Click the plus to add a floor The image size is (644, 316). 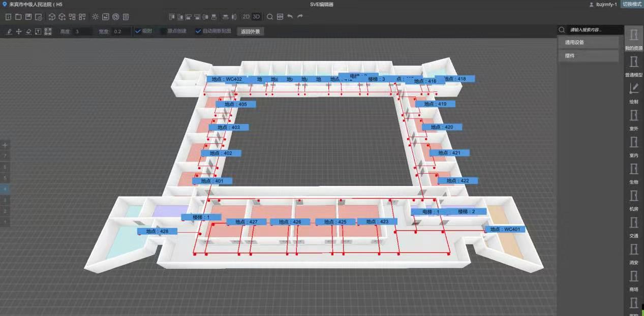click(x=5, y=145)
